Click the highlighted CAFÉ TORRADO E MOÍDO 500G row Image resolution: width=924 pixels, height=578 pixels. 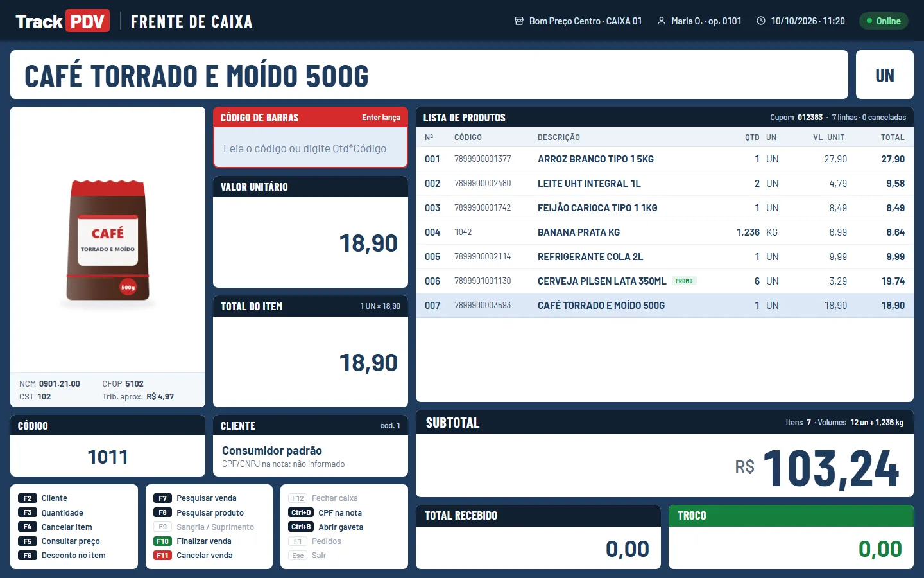pos(665,306)
